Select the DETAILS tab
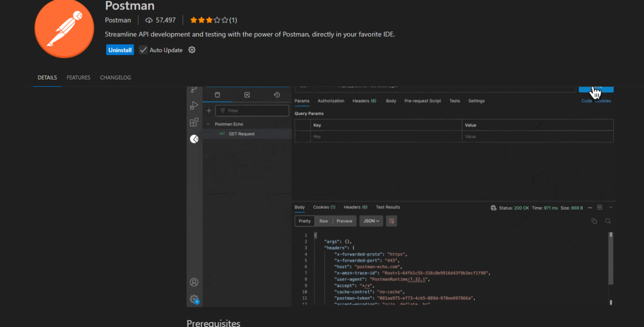The image size is (644, 327). coord(47,78)
